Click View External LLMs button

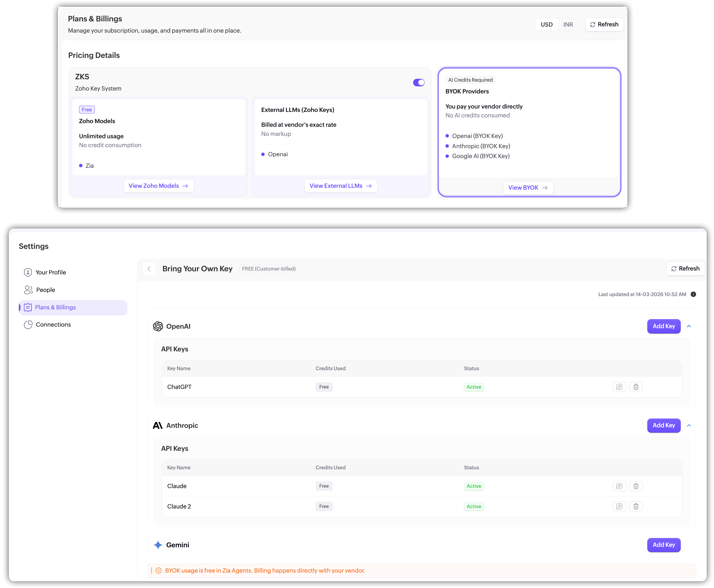pyautogui.click(x=341, y=186)
